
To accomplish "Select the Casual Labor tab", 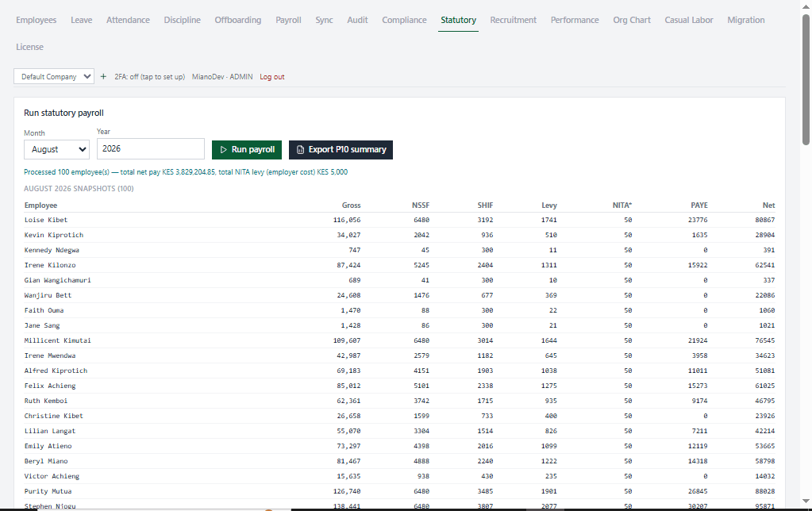I will tap(689, 20).
